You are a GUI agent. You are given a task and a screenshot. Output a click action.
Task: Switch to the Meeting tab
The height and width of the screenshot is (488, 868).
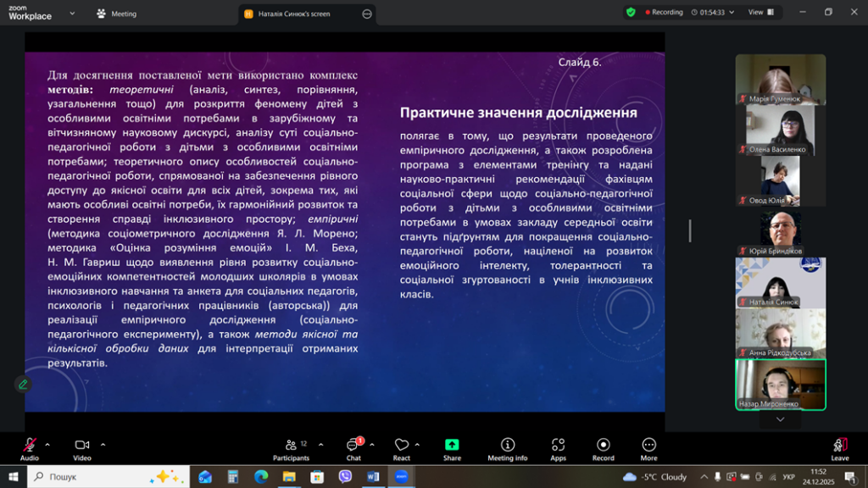click(x=117, y=14)
